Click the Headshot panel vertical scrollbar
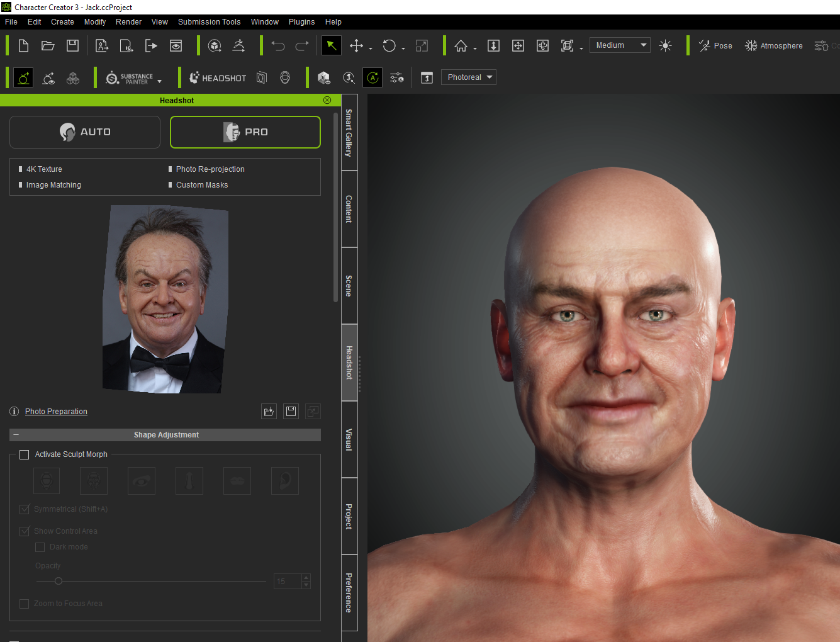The image size is (840, 642). 336,208
